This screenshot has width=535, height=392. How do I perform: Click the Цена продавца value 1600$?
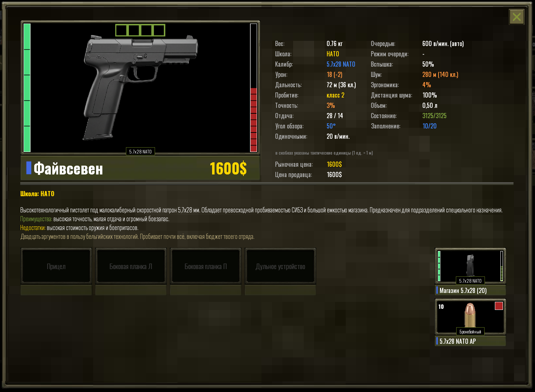click(334, 174)
